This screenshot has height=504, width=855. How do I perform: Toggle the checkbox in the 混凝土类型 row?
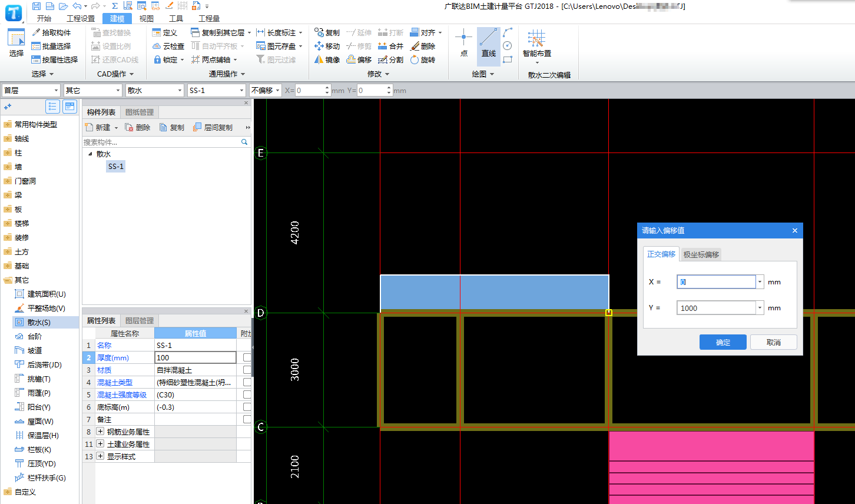[247, 382]
